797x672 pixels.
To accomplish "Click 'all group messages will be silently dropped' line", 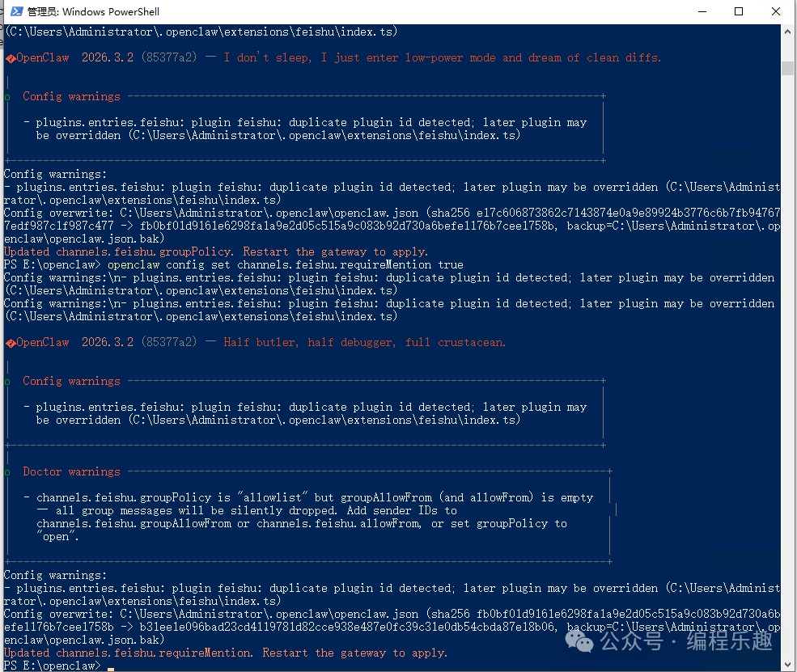I will [x=247, y=510].
